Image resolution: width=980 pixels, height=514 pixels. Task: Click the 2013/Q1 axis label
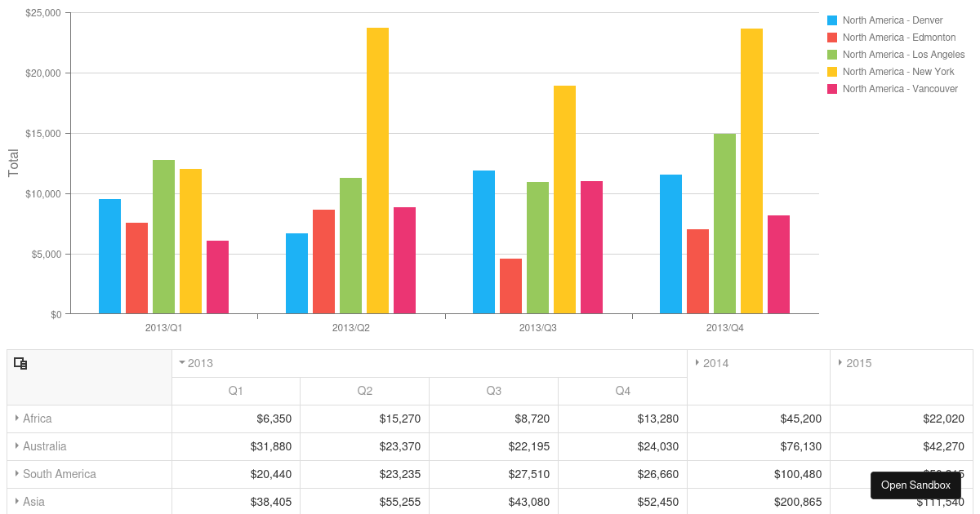[164, 328]
